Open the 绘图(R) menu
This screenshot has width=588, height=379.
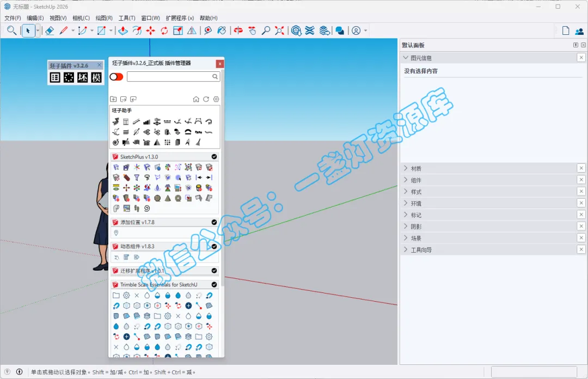coord(104,18)
